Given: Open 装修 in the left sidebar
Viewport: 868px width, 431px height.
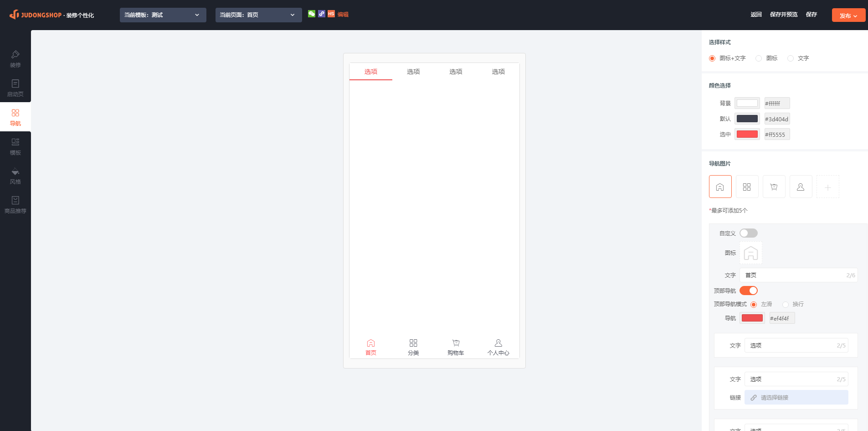Looking at the screenshot, I should pyautogui.click(x=15, y=59).
